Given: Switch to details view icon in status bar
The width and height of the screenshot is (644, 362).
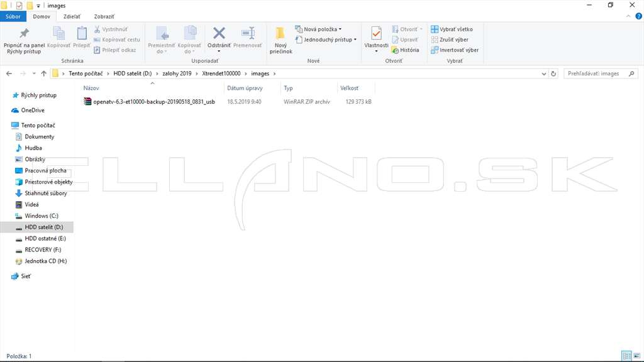Looking at the screenshot, I should click(x=626, y=356).
